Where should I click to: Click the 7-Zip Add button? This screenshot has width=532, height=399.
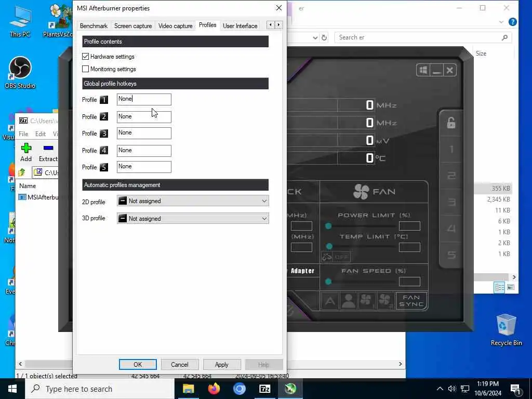26,152
